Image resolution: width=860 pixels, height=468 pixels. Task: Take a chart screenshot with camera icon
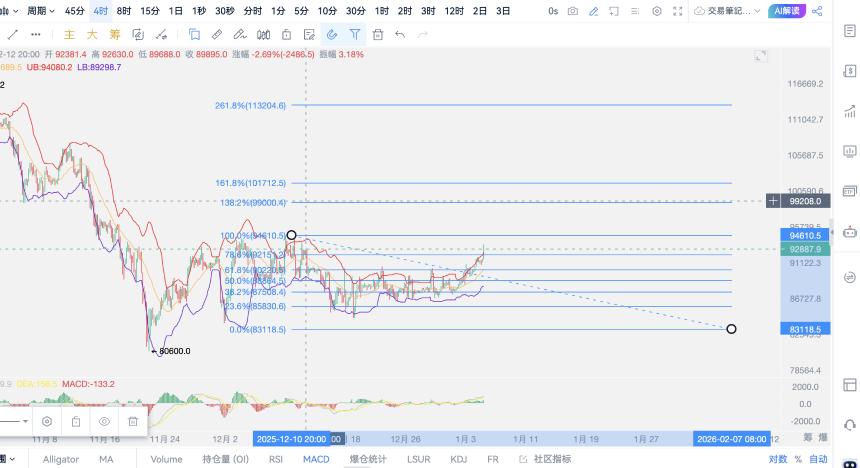[573, 11]
